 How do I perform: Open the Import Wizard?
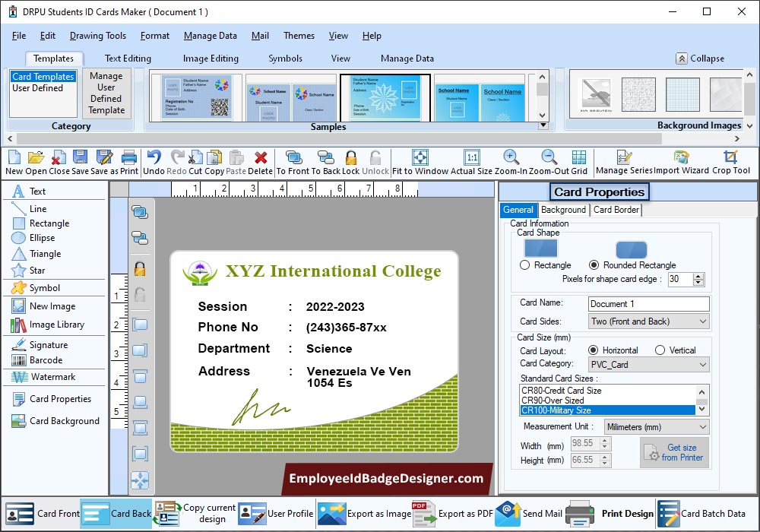click(x=681, y=163)
